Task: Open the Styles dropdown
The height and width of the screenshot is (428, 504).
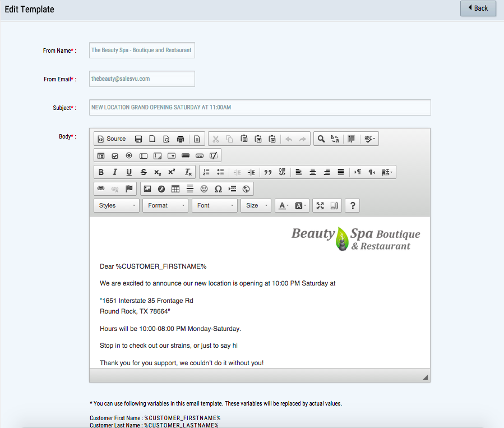Action: [x=117, y=205]
